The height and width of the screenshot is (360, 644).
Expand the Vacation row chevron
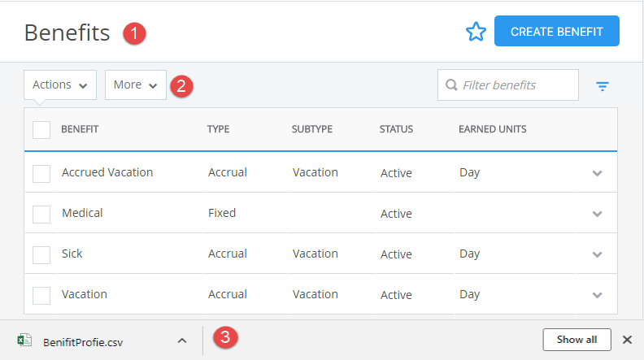(597, 295)
